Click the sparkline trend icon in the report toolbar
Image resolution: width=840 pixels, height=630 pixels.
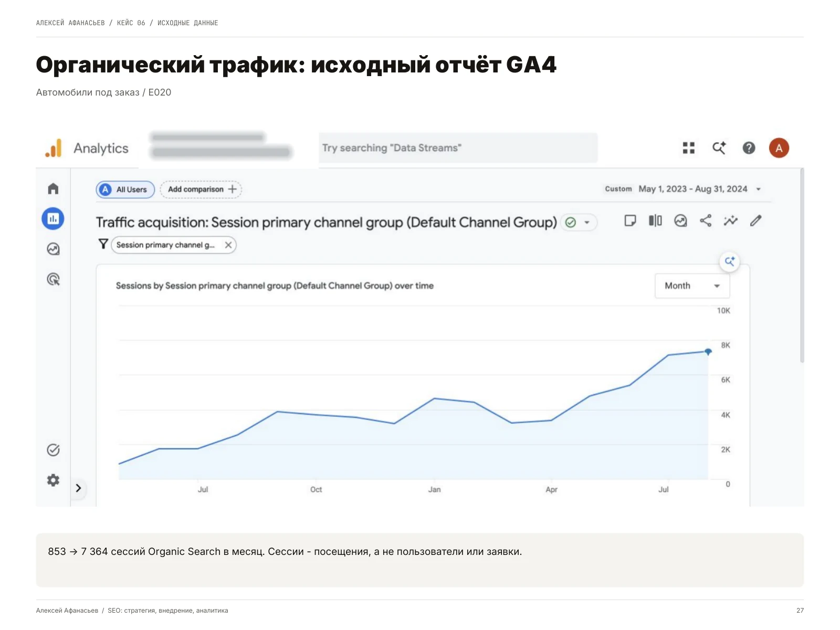731,220
